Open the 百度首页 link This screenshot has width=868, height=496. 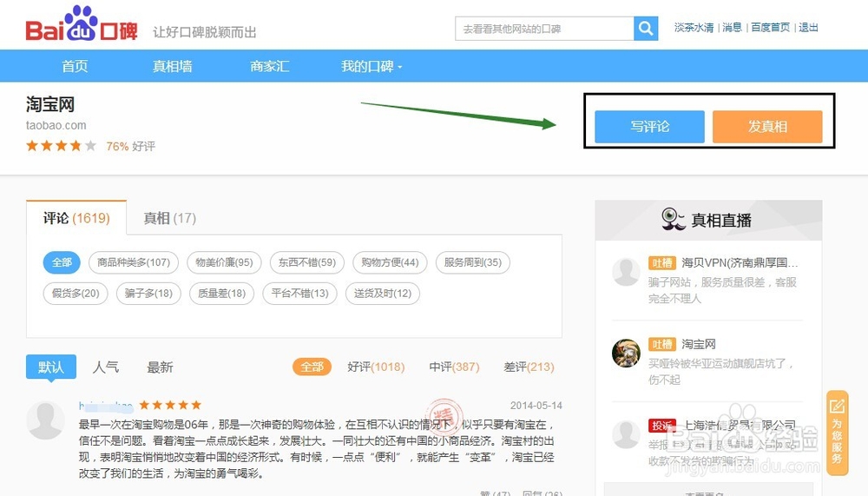[x=770, y=27]
